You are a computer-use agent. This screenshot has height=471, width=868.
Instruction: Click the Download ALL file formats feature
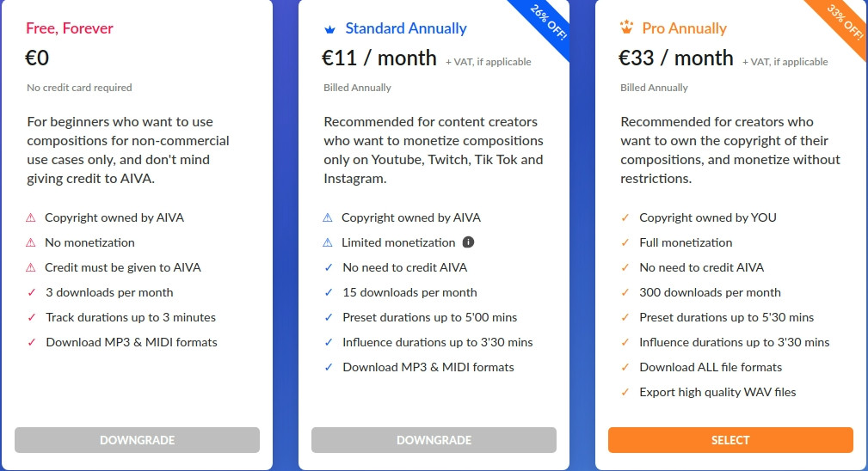coord(711,367)
